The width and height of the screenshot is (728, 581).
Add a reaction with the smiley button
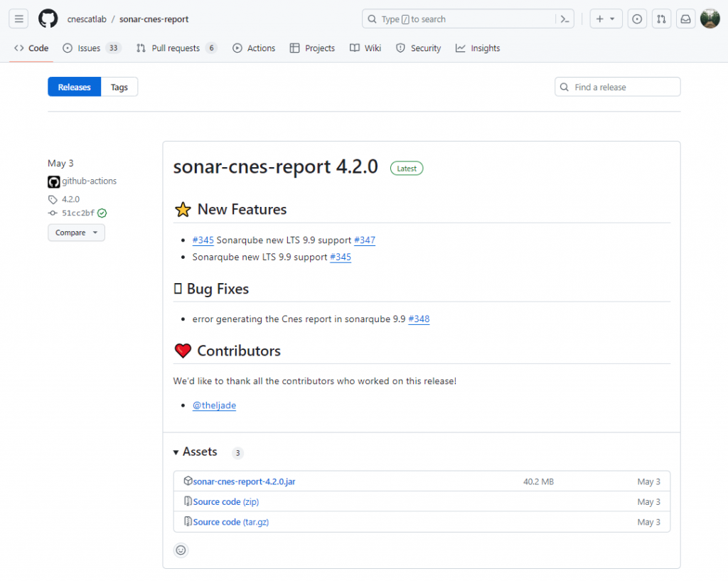click(x=181, y=550)
